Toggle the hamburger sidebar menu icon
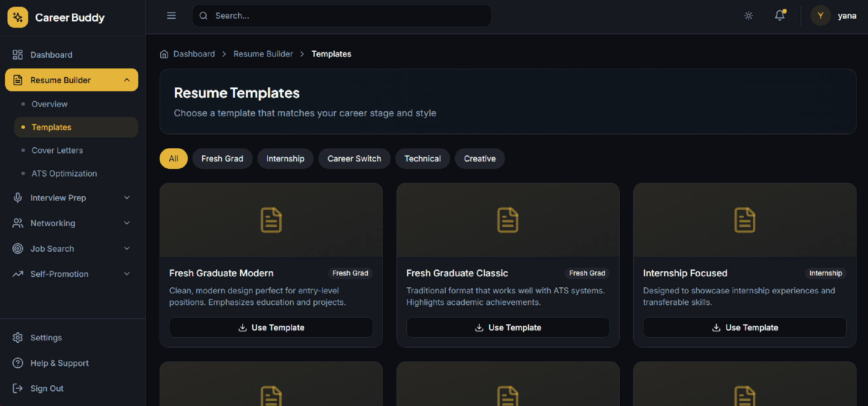868x406 pixels. click(x=171, y=16)
